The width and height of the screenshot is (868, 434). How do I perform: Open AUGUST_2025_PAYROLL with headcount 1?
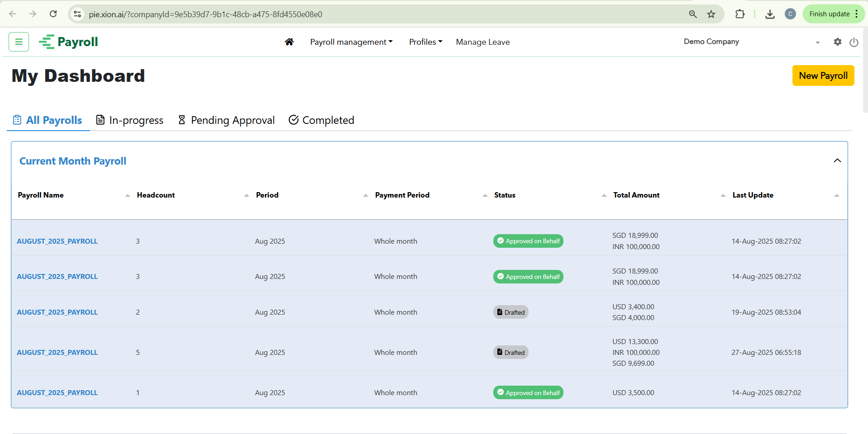[x=57, y=393]
